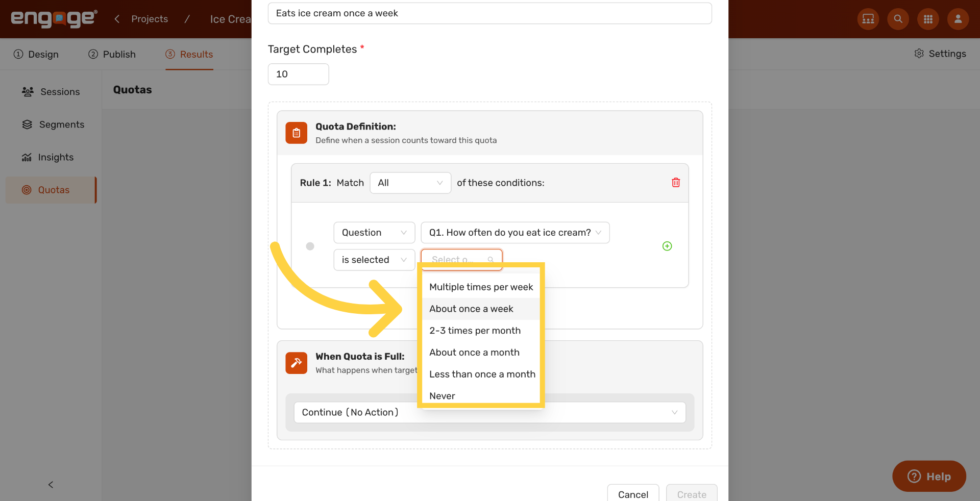Image resolution: width=980 pixels, height=501 pixels.
Task: Open the Question type dropdown
Action: (374, 233)
